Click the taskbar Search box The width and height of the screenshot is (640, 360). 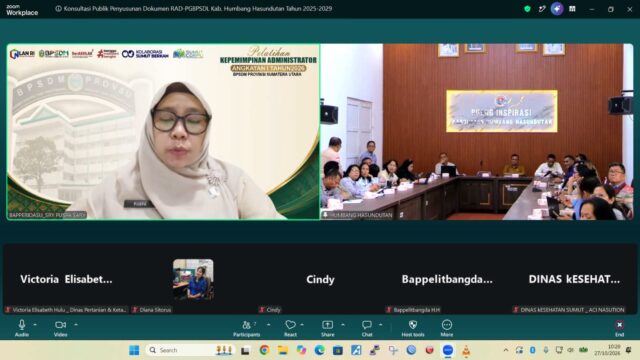point(190,350)
